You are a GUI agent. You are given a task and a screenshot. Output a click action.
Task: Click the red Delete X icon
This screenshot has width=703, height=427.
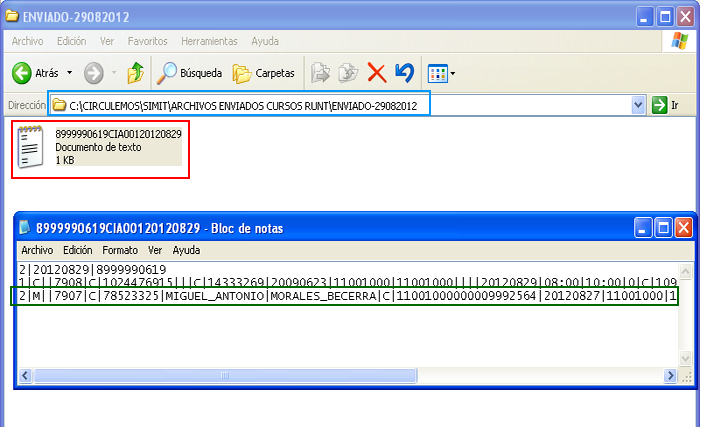click(x=377, y=73)
